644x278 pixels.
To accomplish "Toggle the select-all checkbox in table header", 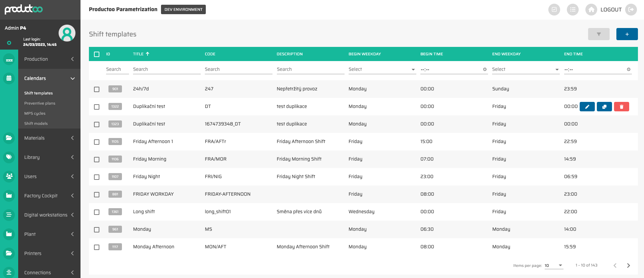I will pyautogui.click(x=97, y=54).
